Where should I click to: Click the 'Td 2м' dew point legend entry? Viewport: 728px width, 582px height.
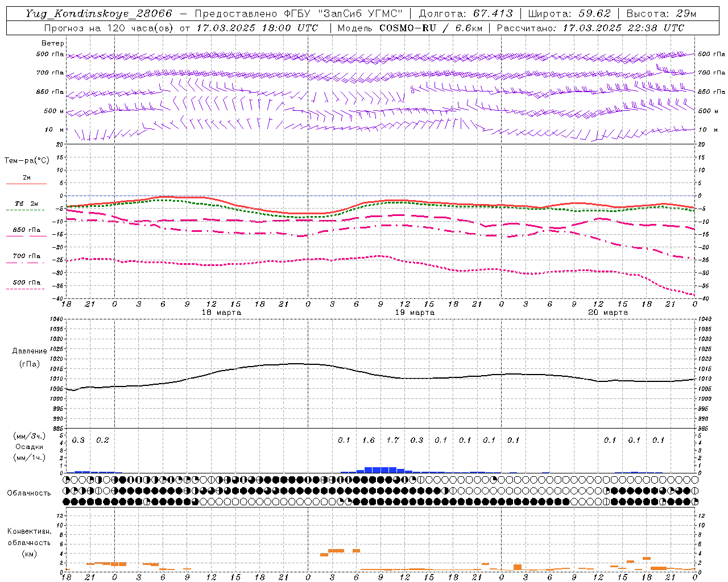pos(26,203)
